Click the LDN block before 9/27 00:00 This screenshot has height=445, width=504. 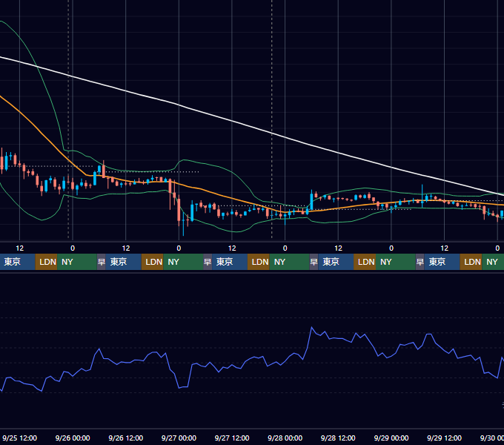[153, 262]
